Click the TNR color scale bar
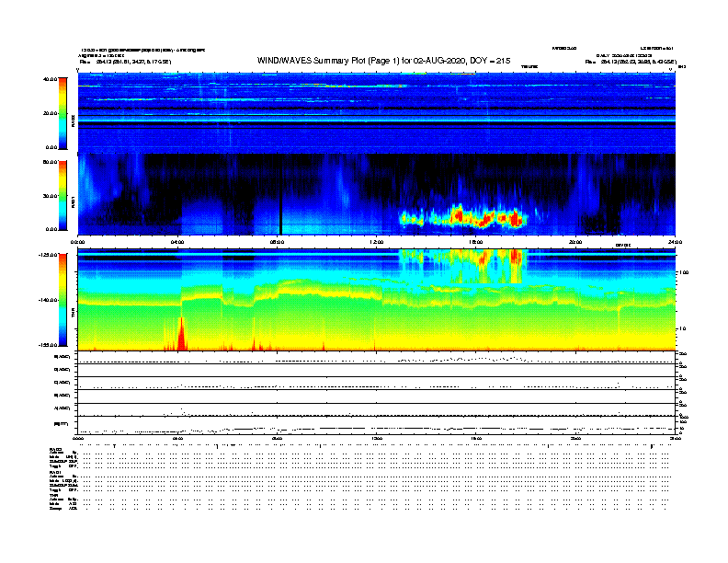This screenshot has width=728, height=563. click(x=63, y=300)
